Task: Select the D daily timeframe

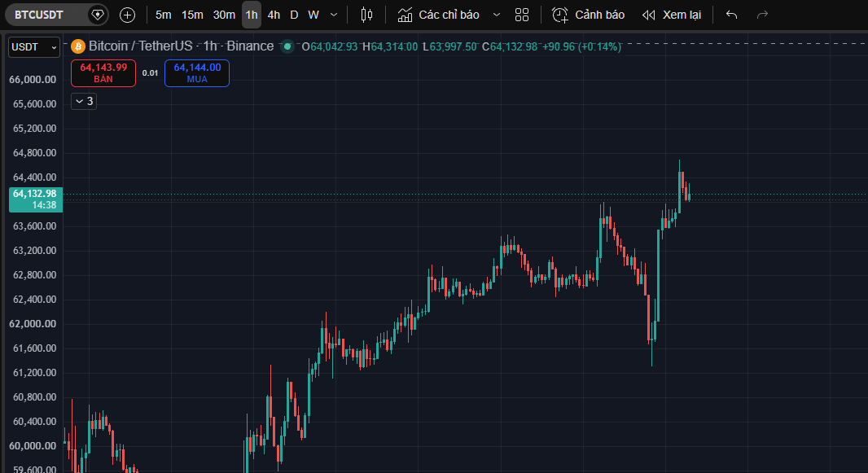Action: [x=294, y=15]
